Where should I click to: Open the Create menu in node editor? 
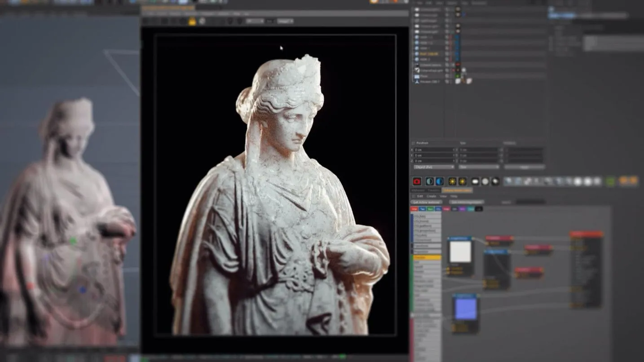coord(431,196)
